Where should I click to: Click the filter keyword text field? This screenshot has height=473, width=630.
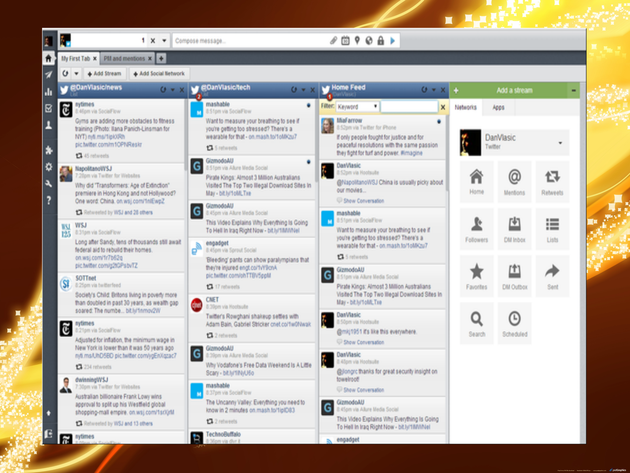coord(409,106)
